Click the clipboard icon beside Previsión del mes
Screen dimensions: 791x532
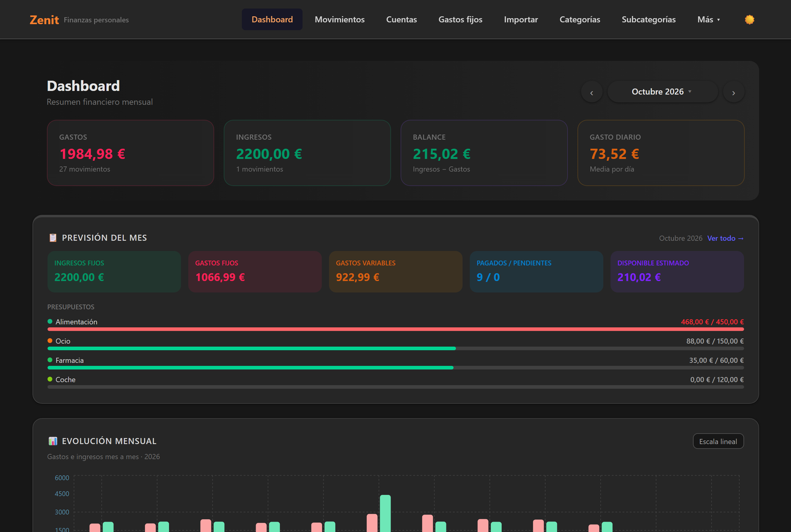[x=53, y=238]
